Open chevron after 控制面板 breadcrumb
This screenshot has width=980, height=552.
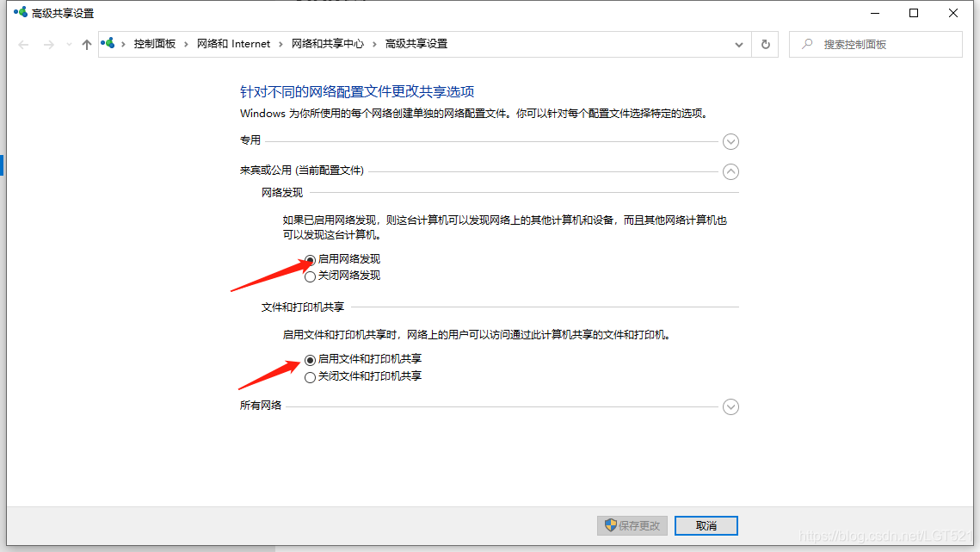click(186, 44)
